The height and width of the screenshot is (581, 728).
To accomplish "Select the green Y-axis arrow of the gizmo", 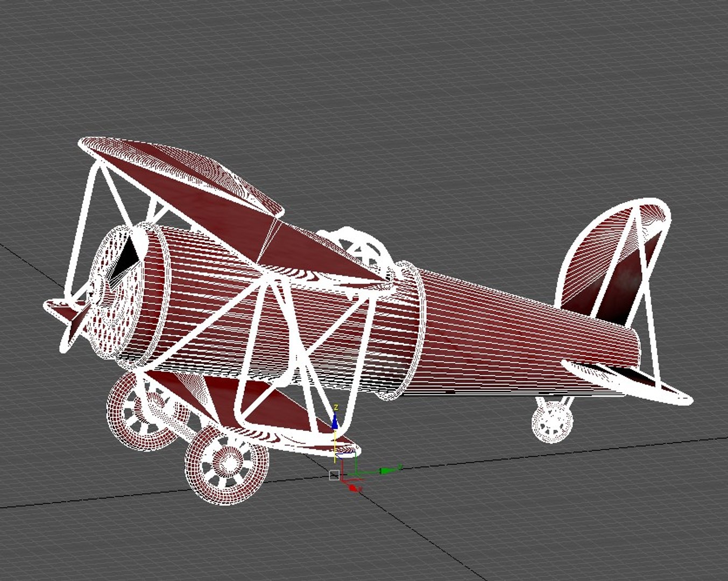I will (x=388, y=470).
